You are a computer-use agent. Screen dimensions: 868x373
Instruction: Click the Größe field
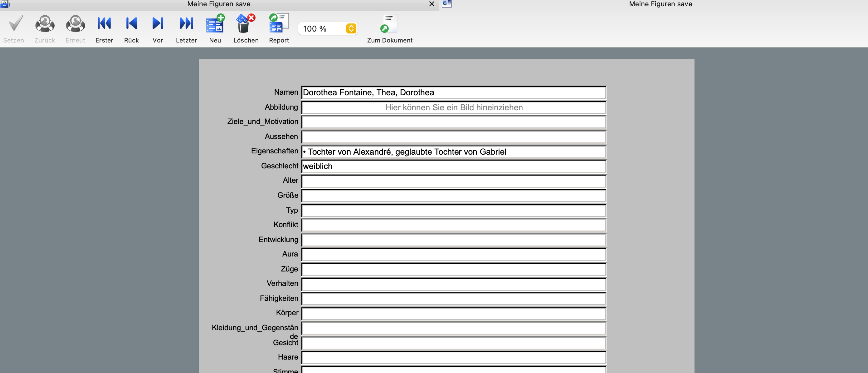[454, 196]
